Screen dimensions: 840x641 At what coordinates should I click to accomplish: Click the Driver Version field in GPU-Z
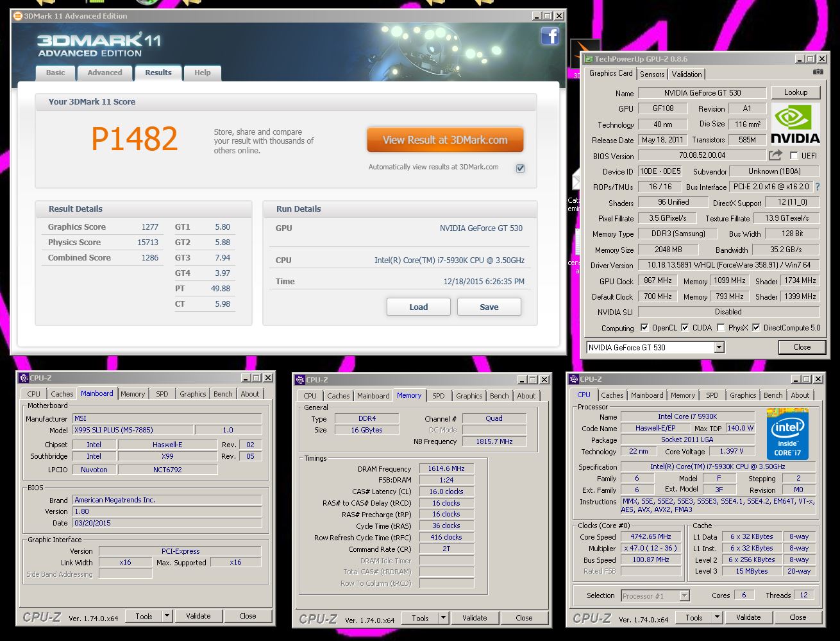728,265
